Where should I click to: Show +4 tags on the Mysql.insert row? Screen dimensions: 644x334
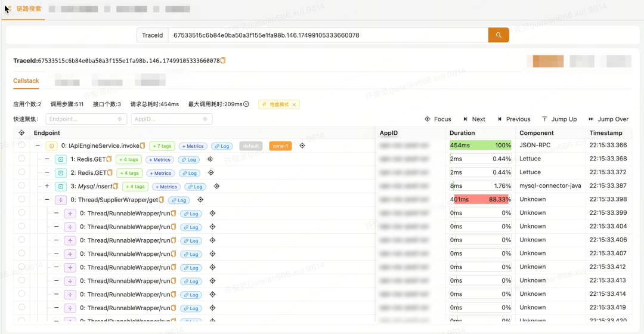click(x=135, y=187)
